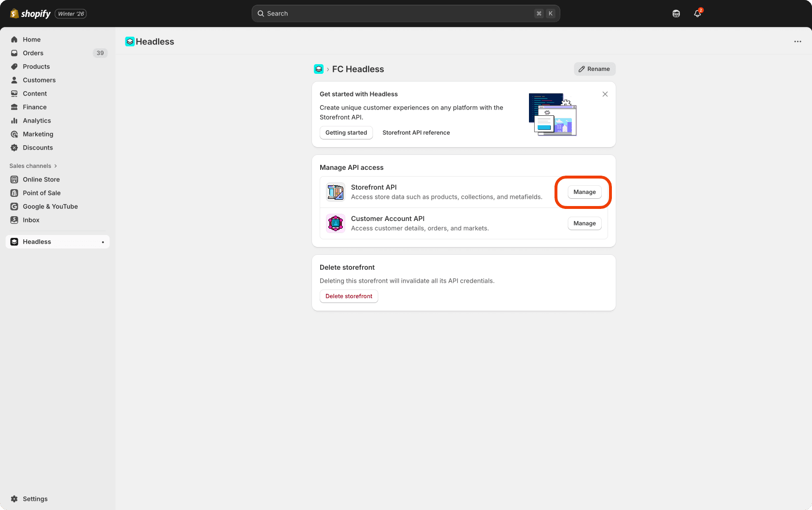This screenshot has width=812, height=510.
Task: Expand the Sales channels chevron
Action: point(56,166)
